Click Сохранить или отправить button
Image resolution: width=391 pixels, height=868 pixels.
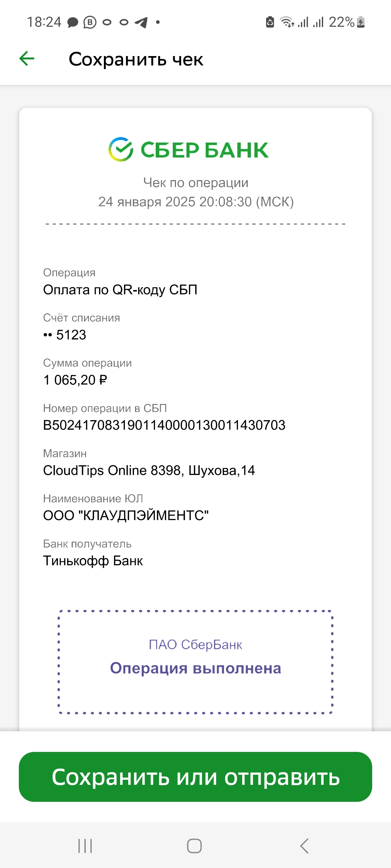coord(195,777)
